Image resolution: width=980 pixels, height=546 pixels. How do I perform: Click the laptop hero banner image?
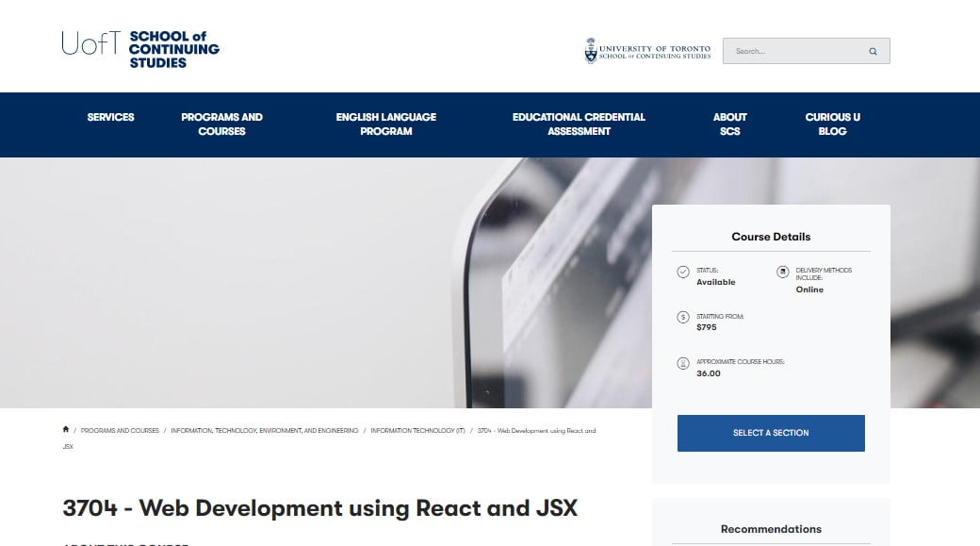[x=325, y=283]
